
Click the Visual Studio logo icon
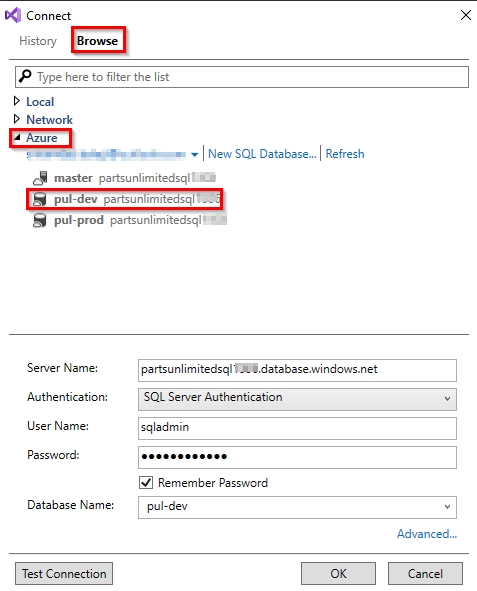[x=12, y=15]
